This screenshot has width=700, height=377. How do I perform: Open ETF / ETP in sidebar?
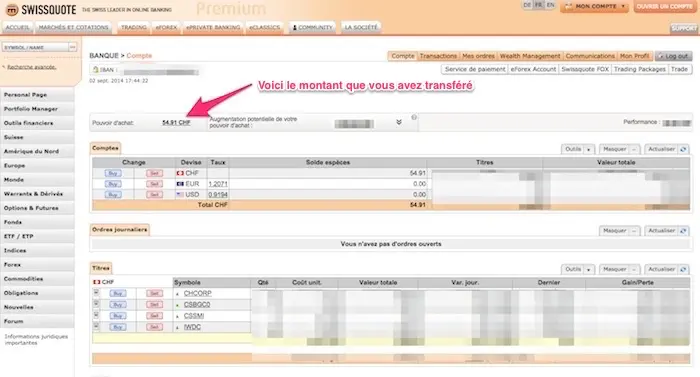(37, 236)
